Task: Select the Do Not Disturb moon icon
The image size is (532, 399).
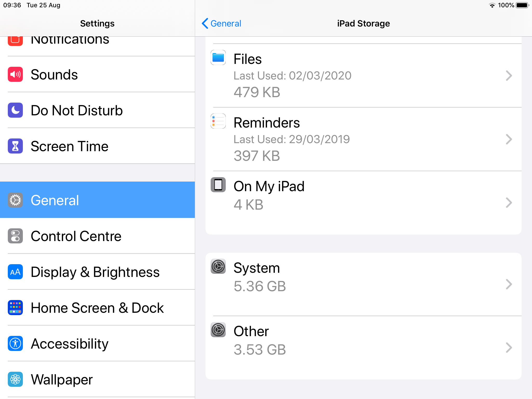Action: (15, 110)
